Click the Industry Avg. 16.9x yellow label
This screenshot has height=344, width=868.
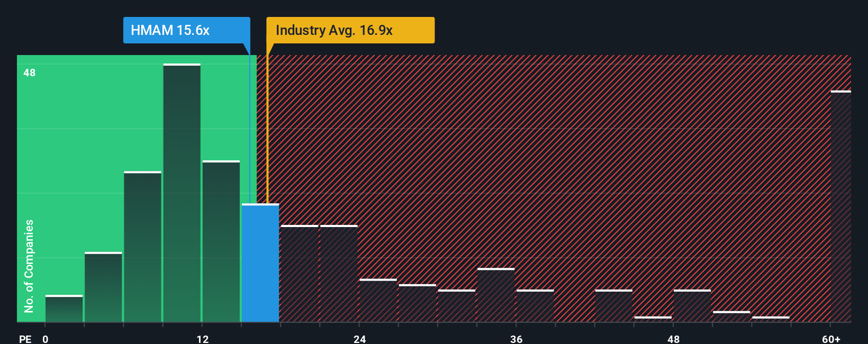[350, 30]
